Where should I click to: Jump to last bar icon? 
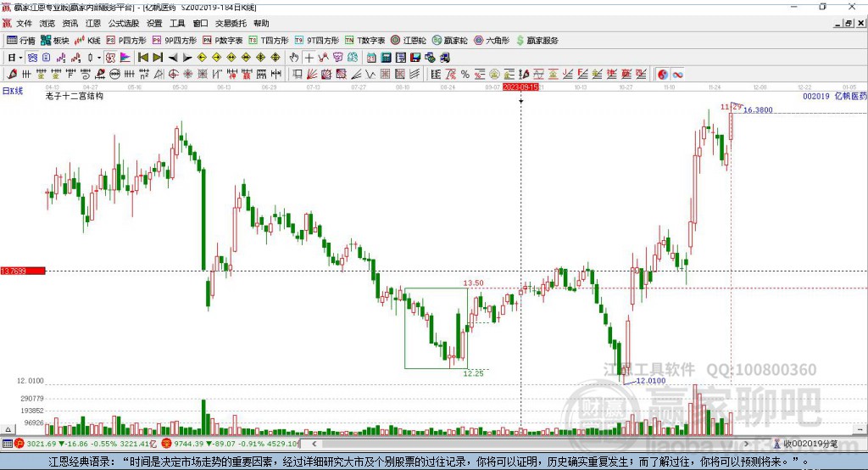(x=158, y=57)
